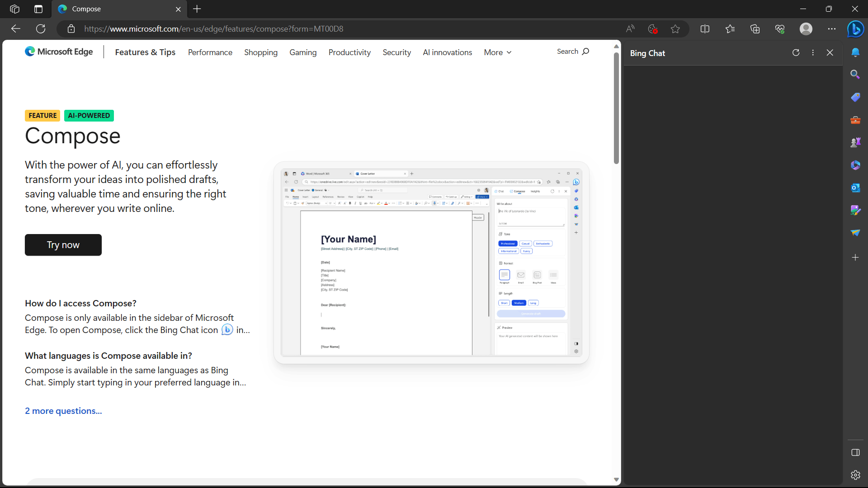Open the Outlook sidebar icon
Image resolution: width=868 pixels, height=488 pixels.
855,188
